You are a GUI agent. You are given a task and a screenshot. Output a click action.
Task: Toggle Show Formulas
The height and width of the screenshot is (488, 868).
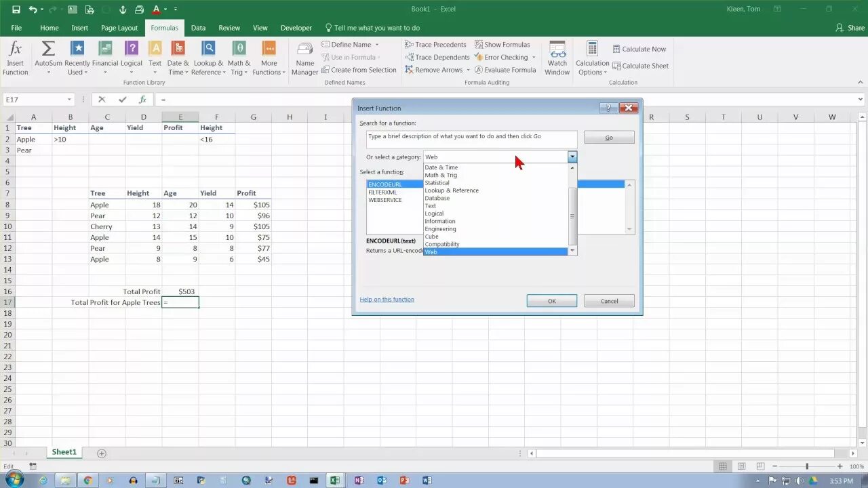click(502, 45)
